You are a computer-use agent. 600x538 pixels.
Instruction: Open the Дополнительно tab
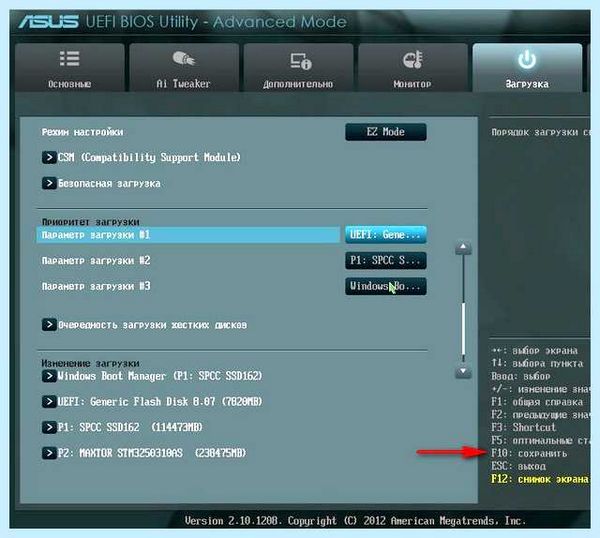coord(298,67)
